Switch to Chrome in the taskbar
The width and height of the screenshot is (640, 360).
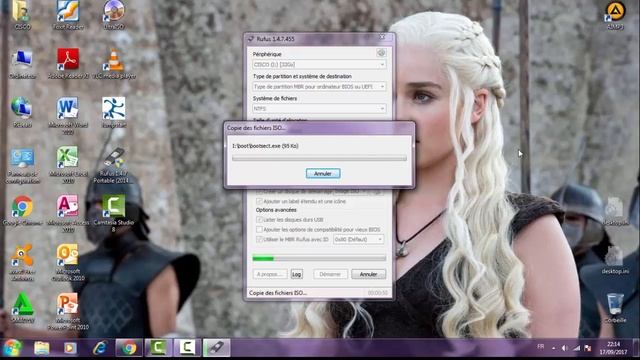(129, 348)
